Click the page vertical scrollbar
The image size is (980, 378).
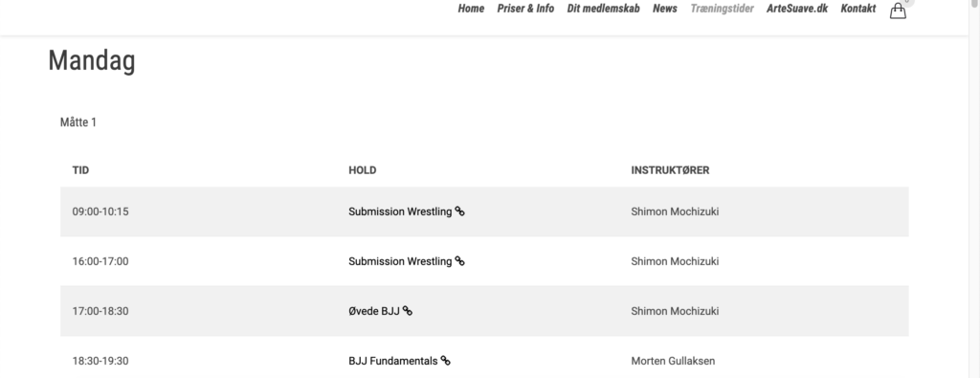click(x=973, y=189)
